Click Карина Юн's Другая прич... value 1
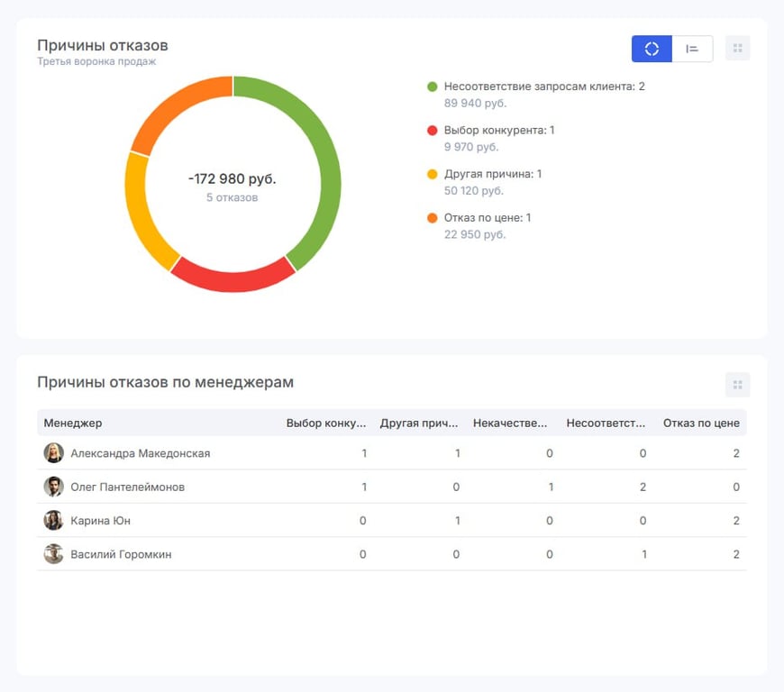 coord(458,521)
